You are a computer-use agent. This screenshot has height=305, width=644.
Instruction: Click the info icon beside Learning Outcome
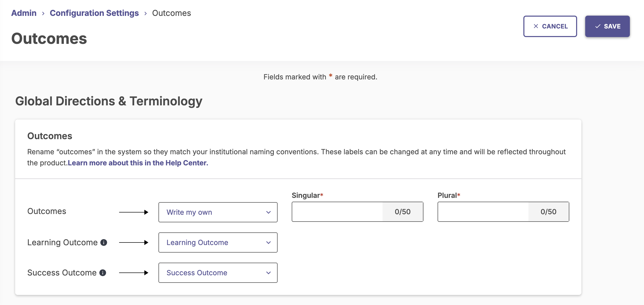click(104, 242)
